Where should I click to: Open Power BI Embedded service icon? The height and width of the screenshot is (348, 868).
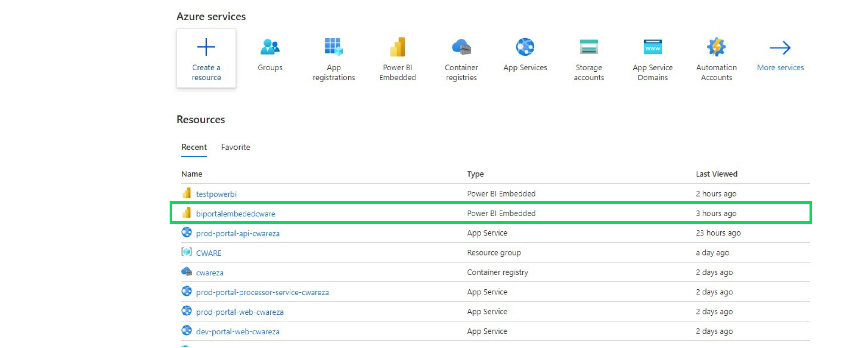[397, 47]
